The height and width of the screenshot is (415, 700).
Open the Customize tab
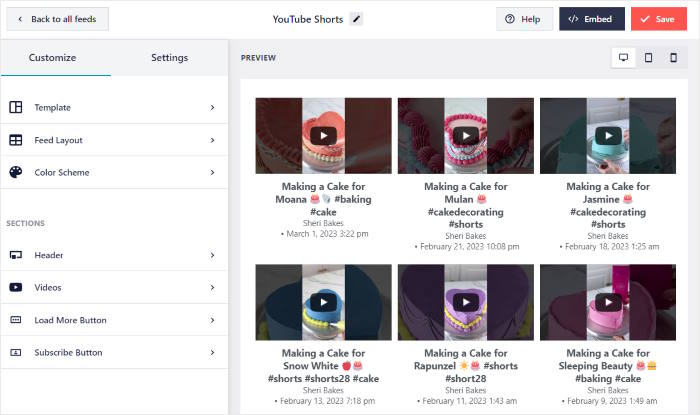pos(52,58)
